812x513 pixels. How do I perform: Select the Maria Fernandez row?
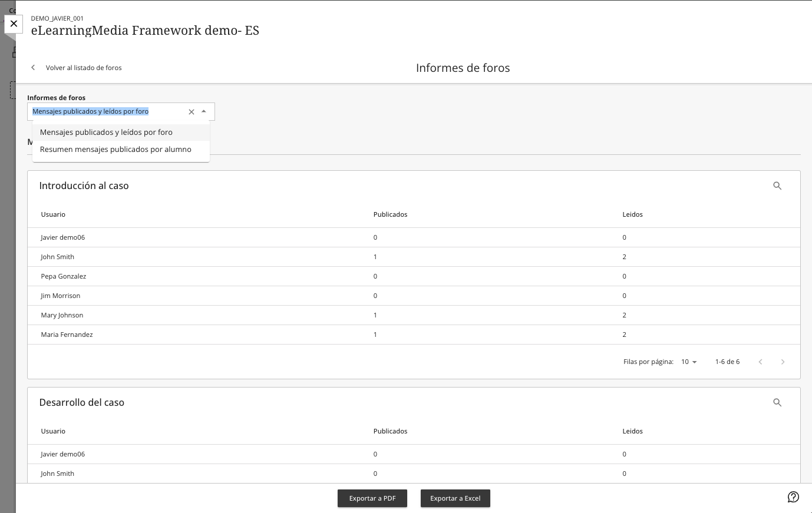tap(414, 335)
